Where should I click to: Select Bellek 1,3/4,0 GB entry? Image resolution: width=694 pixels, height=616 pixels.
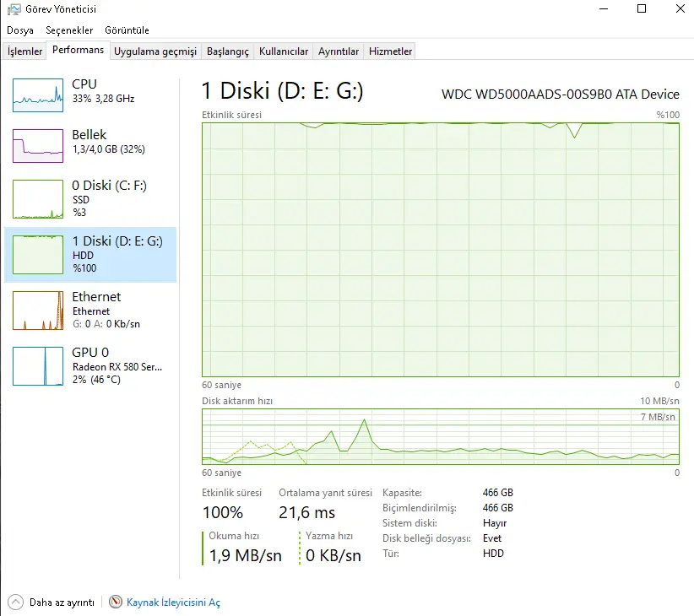90,146
